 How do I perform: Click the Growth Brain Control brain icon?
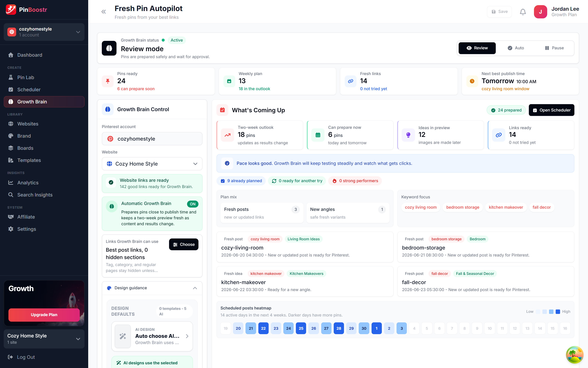(x=108, y=109)
